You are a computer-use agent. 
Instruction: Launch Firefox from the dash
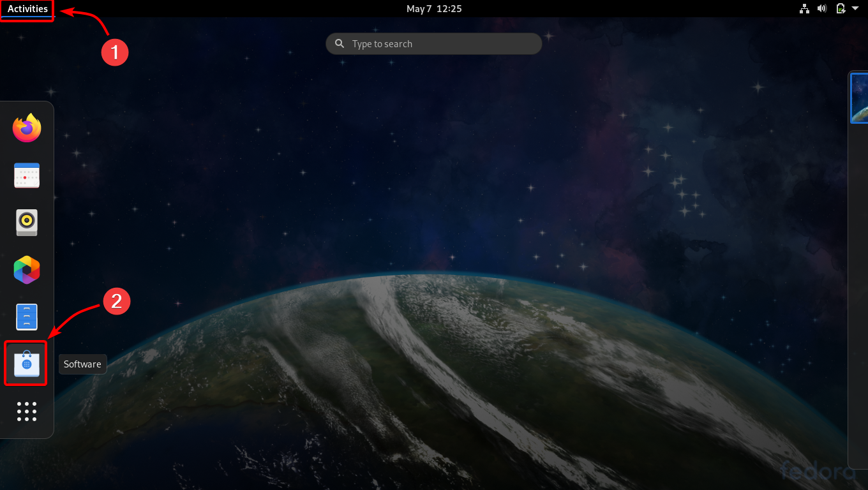[26, 128]
